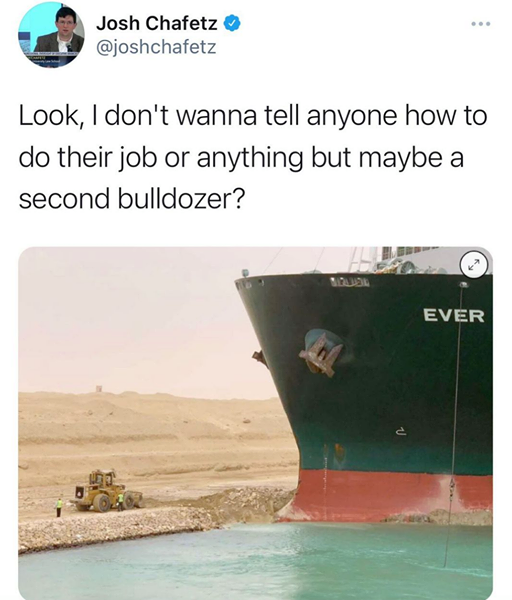The height and width of the screenshot is (600, 512).
Task: Click the blue verified badge
Action: tap(232, 24)
